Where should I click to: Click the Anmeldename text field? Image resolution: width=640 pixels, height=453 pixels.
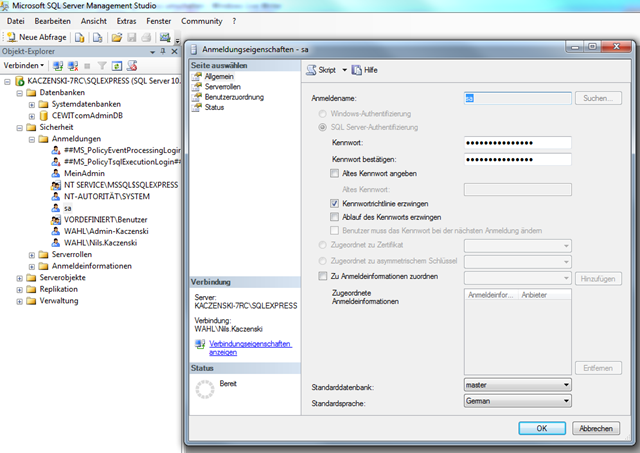tap(518, 98)
